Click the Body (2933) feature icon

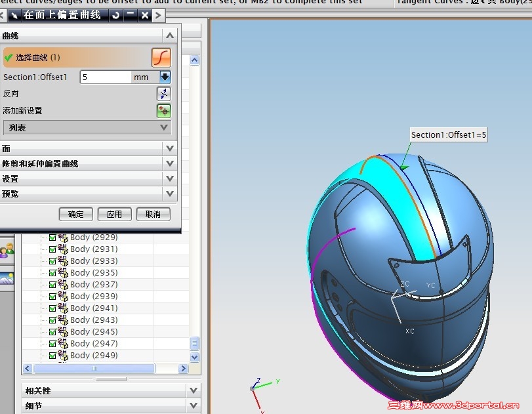coord(63,261)
